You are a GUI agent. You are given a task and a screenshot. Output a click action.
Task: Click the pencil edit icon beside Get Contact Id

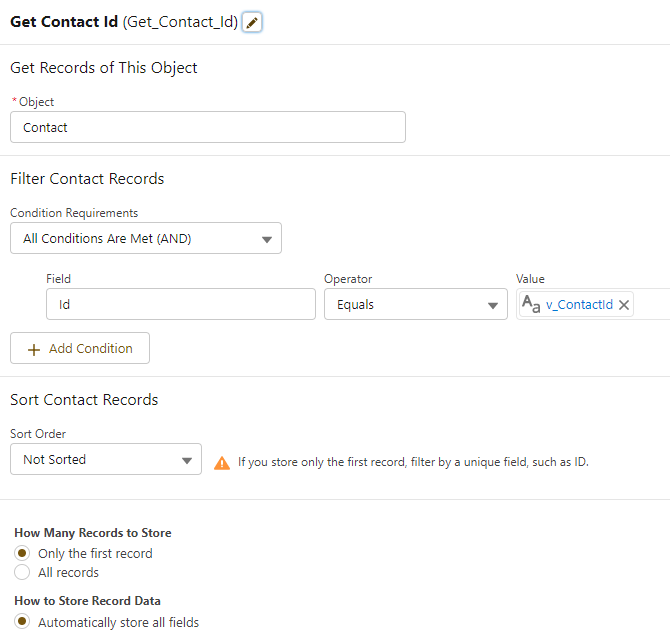(252, 22)
